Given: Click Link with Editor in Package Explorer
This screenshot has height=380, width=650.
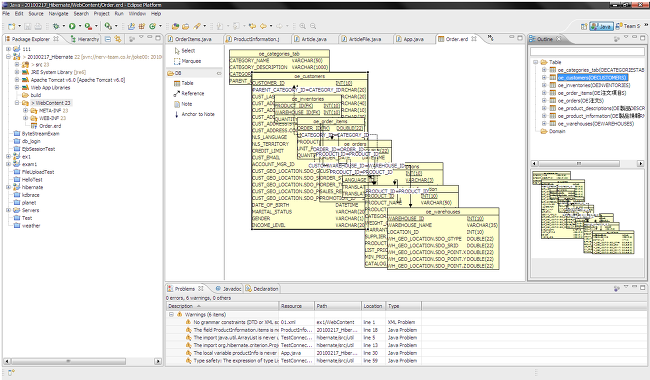Looking at the screenshot, I should click(118, 39).
